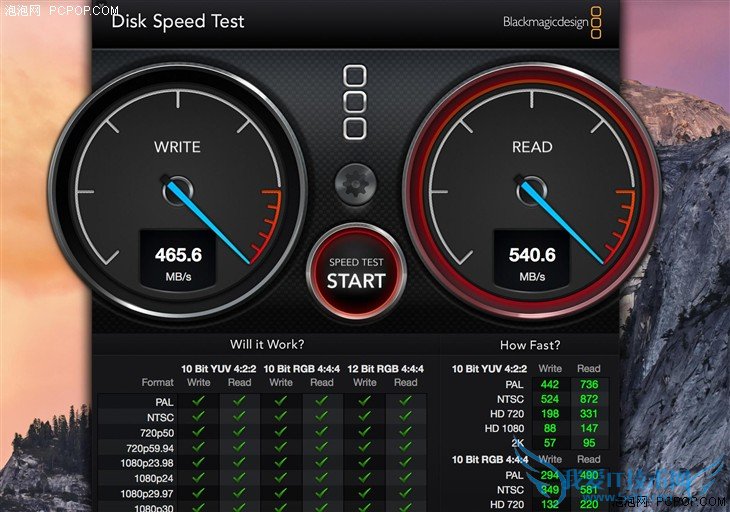Click How Fast PAL read value 736
This screenshot has width=730, height=512.
pos(589,384)
